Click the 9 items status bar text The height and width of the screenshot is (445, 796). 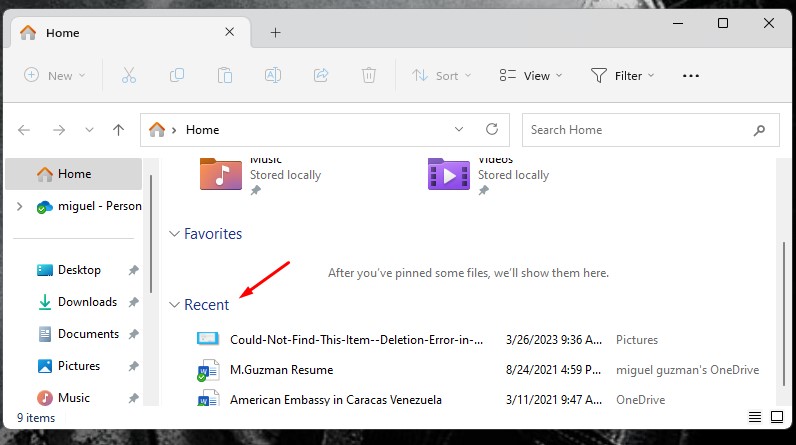(36, 418)
